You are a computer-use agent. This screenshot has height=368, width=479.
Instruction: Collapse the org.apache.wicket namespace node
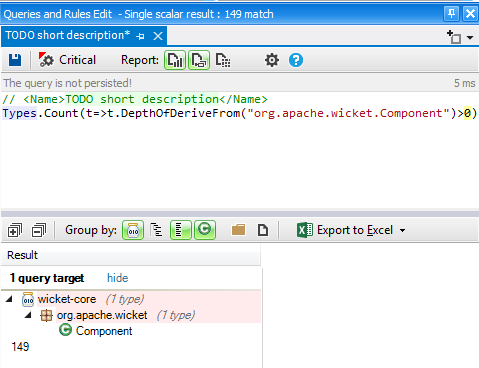pos(28,315)
